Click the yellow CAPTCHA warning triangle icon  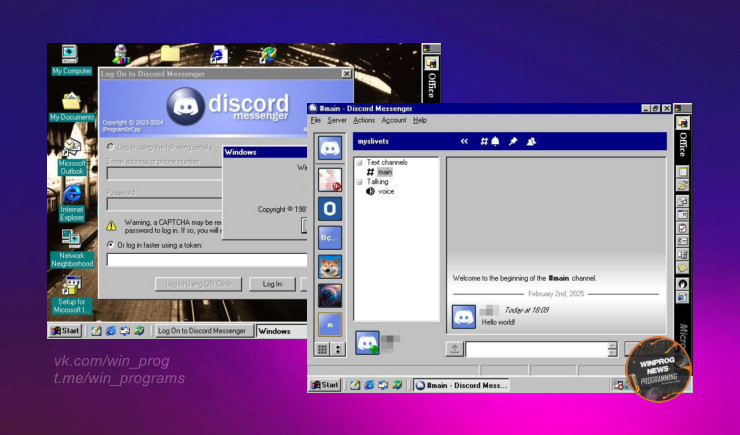point(111,226)
